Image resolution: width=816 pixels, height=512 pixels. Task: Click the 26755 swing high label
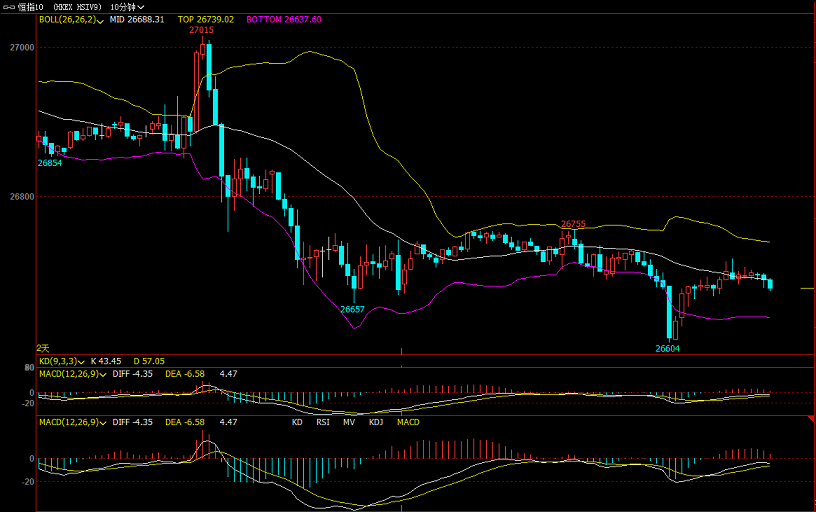pyautogui.click(x=573, y=224)
